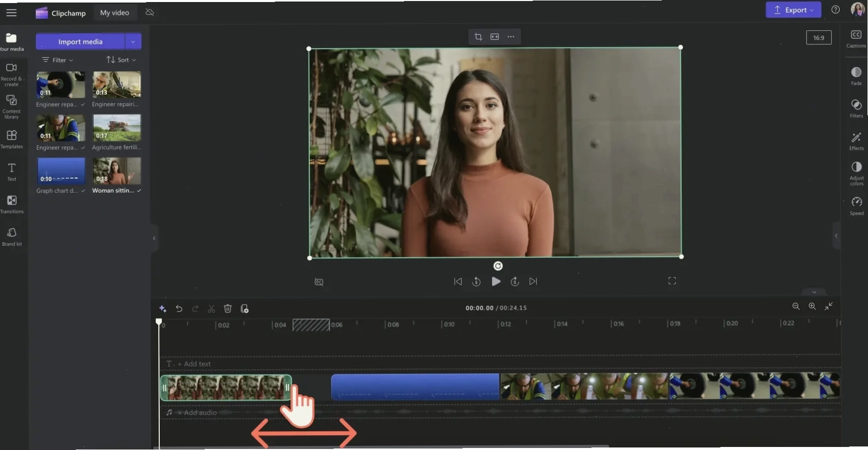Open the Filters panel
The width and height of the screenshot is (868, 450).
coord(856,108)
